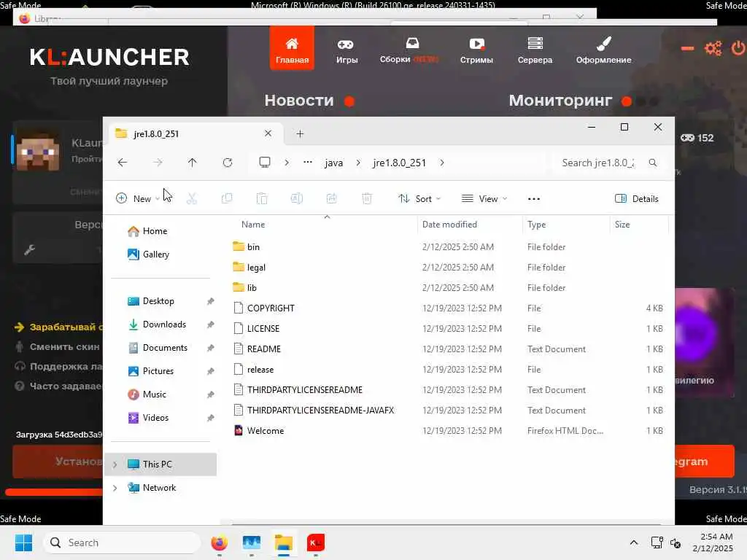The height and width of the screenshot is (560, 747).
Task: Close the jre1.8.0_251 tab
Action: tap(268, 133)
